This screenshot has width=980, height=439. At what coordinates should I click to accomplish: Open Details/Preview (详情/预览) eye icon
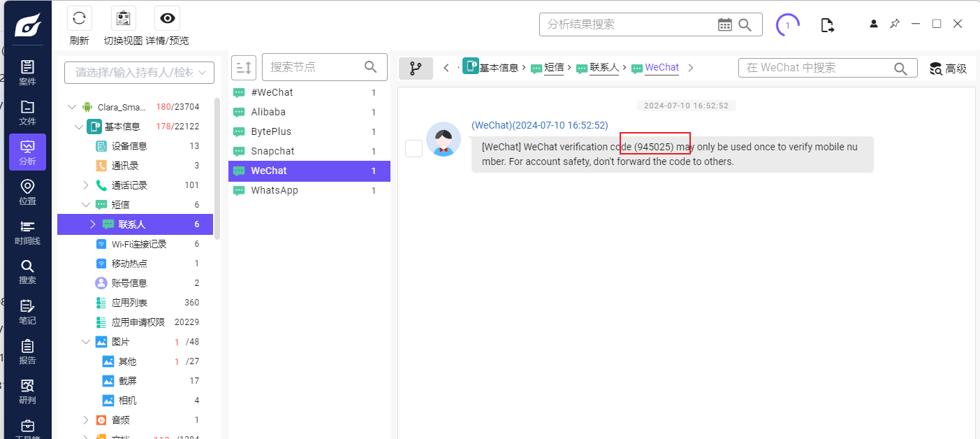167,19
